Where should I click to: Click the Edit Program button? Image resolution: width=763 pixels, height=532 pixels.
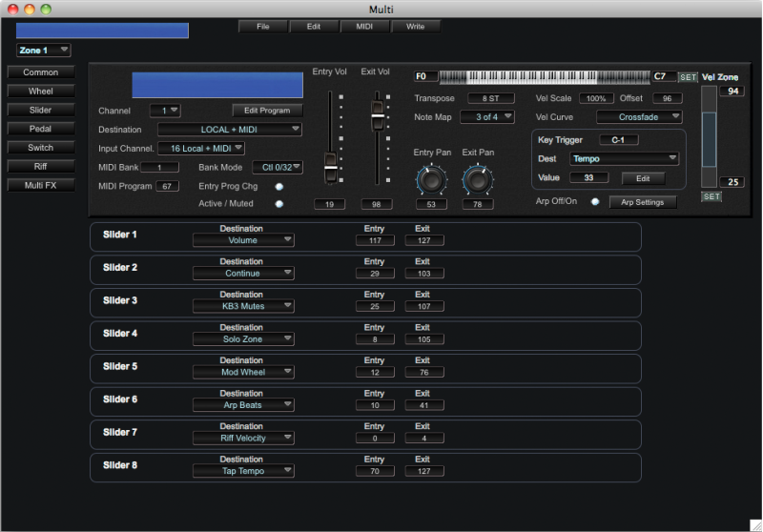[x=267, y=111]
